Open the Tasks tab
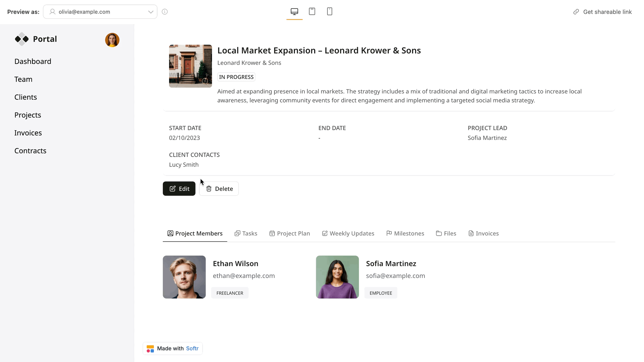Viewport: 644px width, 362px height. 246,233
